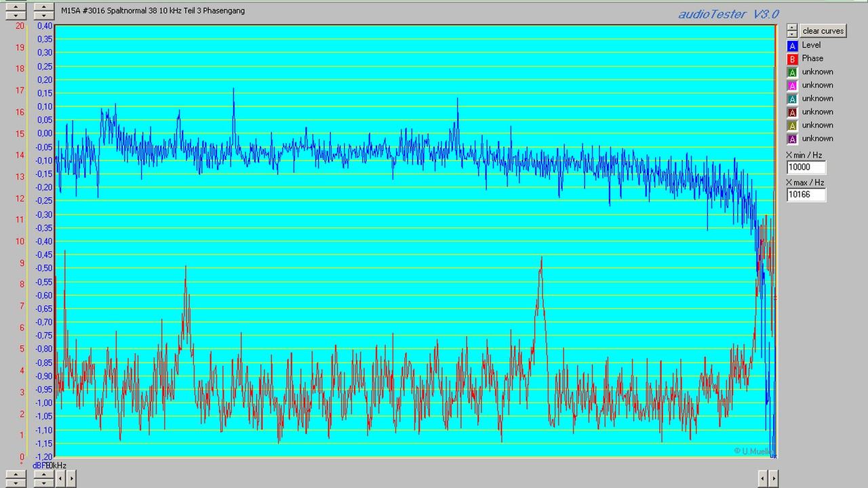Click the purple unknown curve legend icon
This screenshot has height=488, width=868.
792,138
